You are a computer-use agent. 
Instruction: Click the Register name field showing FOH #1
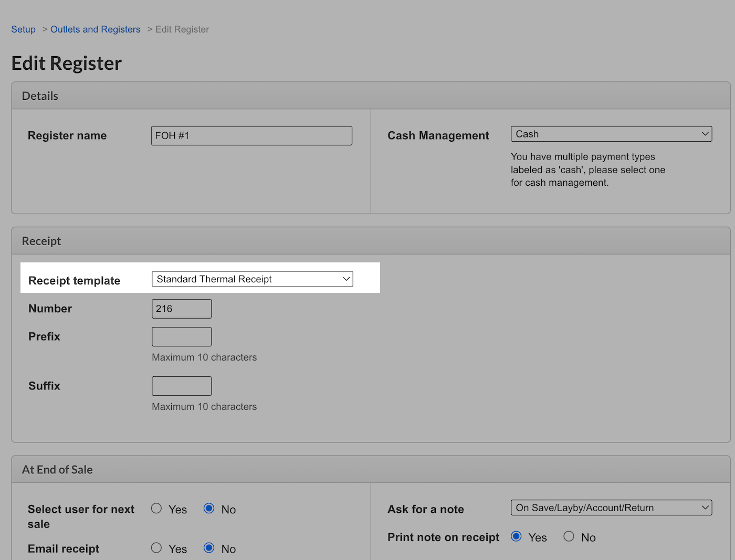pyautogui.click(x=251, y=135)
